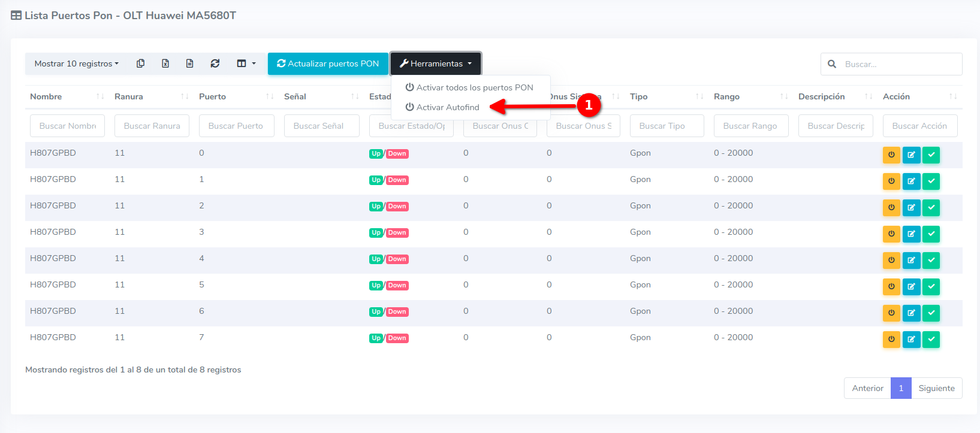The height and width of the screenshot is (433, 980).
Task: Click blue edit icon for port 3
Action: pos(911,234)
